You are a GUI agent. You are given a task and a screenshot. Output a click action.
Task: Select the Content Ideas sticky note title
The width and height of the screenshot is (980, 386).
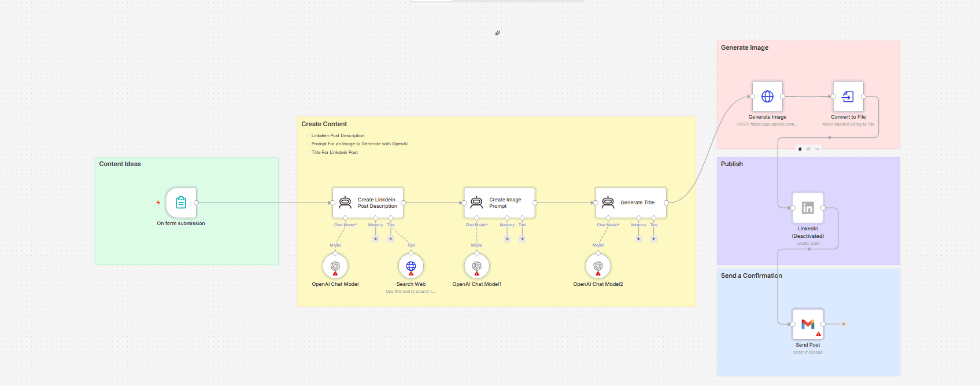click(120, 164)
